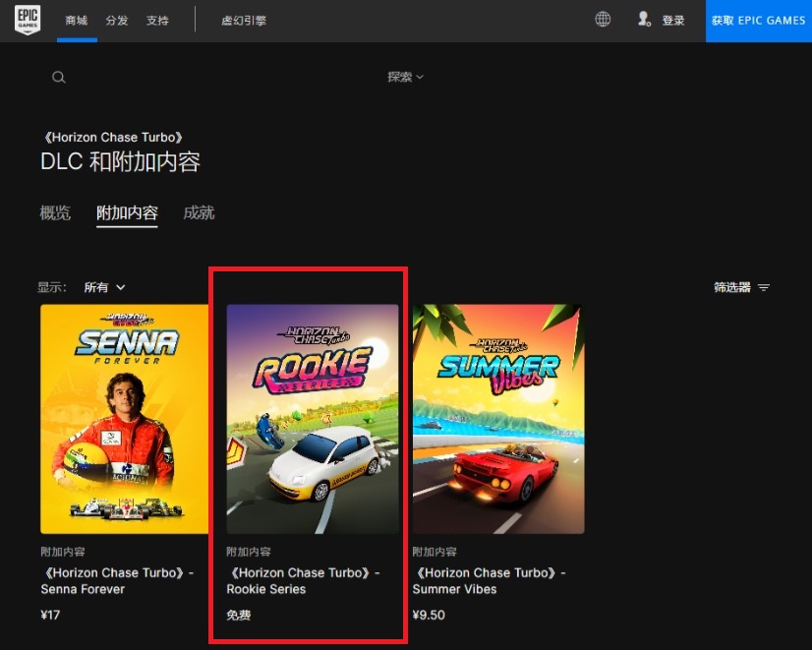812x650 pixels.
Task: Select the 附加内容 tab
Action: [127, 212]
